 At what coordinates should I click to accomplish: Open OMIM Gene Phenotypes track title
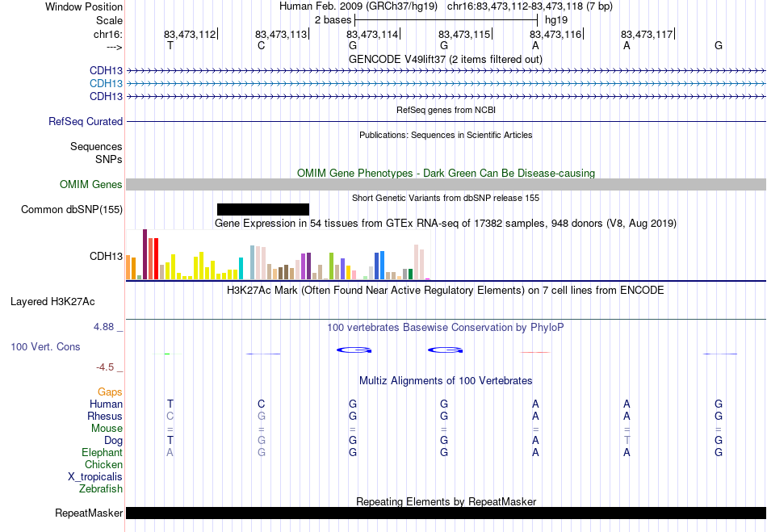[x=446, y=173]
